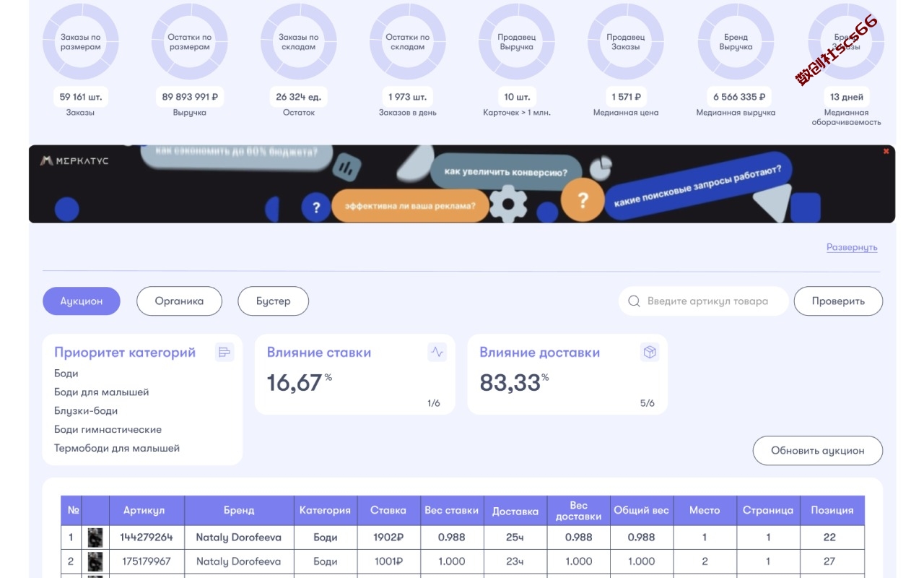This screenshot has height=578, width=924.
Task: Click the Общий вес column header
Action: tap(641, 510)
